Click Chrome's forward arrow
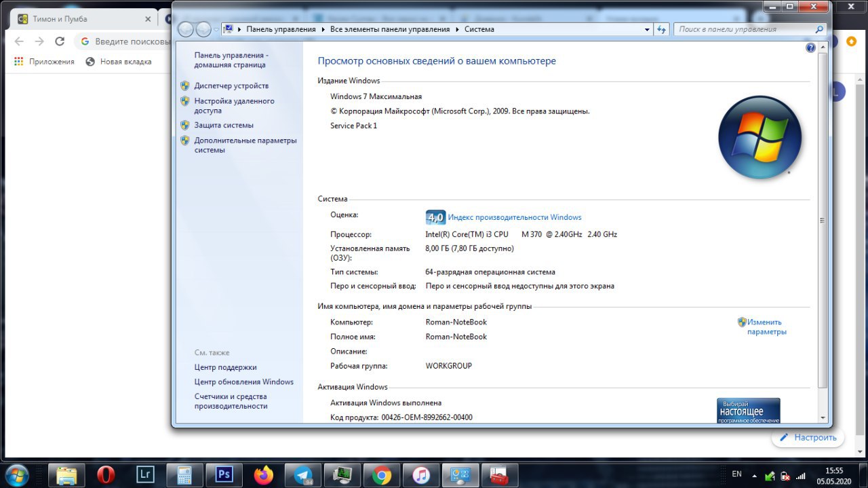The height and width of the screenshot is (488, 868). (x=39, y=41)
